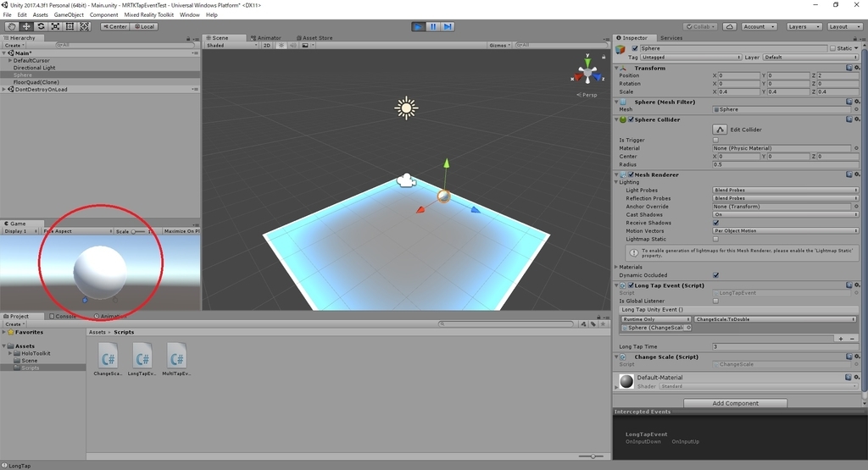
Task: Open scene effects image icon dropdown
Action: pyautogui.click(x=307, y=46)
